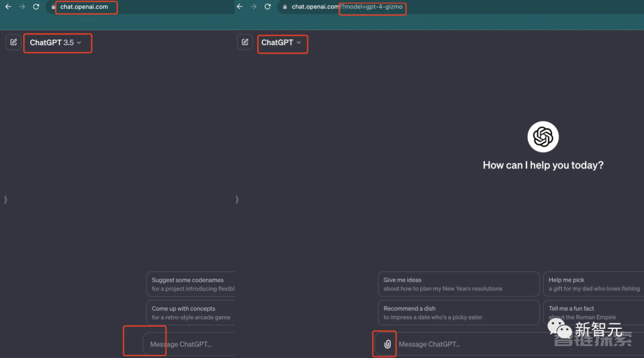Click the back arrow in left browser
644x358 pixels.
pyautogui.click(x=8, y=7)
